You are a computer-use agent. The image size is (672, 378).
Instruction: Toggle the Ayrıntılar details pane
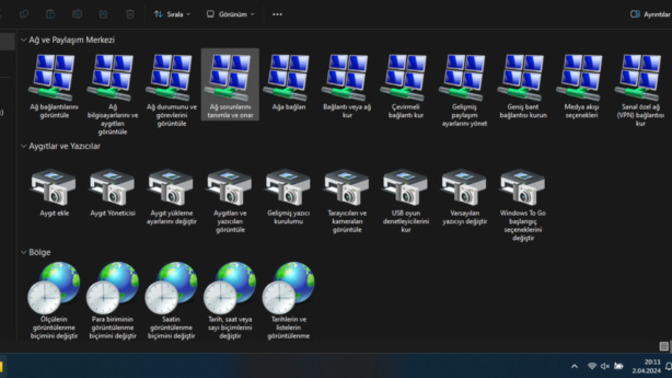pos(651,14)
